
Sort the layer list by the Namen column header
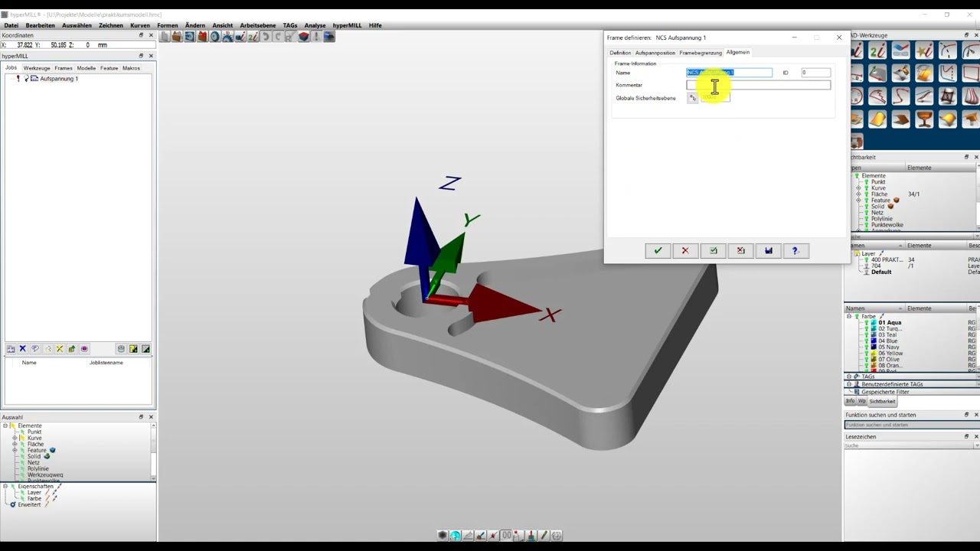point(874,246)
